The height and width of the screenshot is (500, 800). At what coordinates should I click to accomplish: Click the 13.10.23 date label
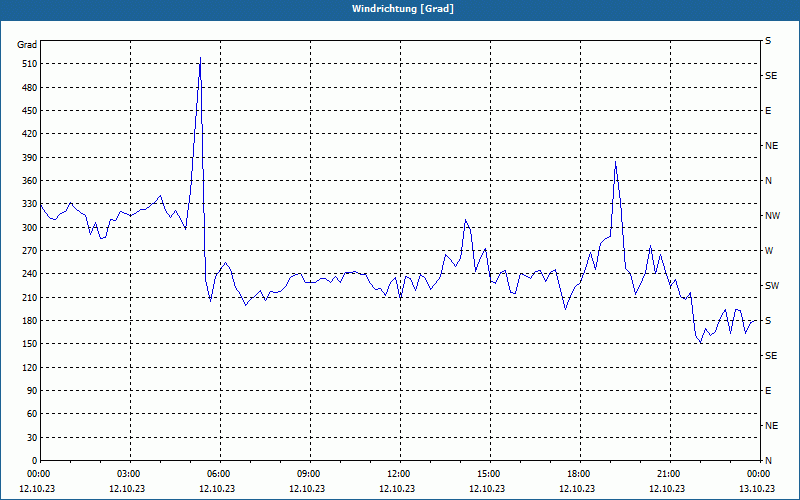tap(757, 489)
